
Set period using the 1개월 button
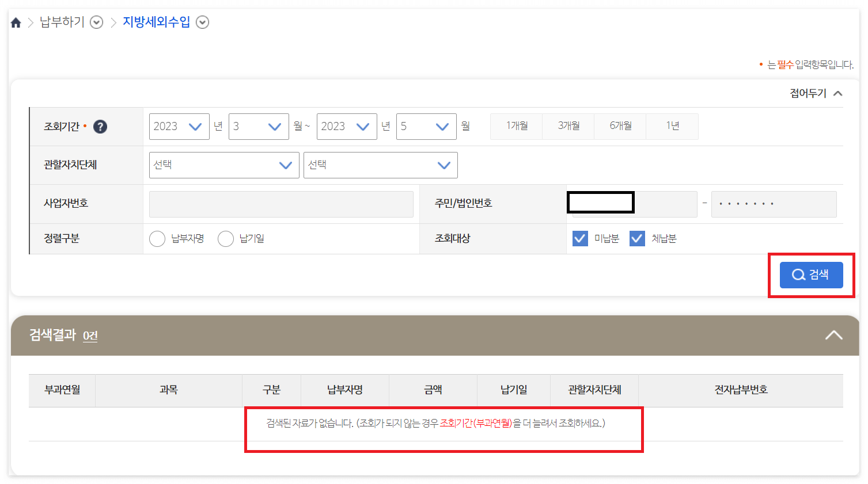click(516, 126)
